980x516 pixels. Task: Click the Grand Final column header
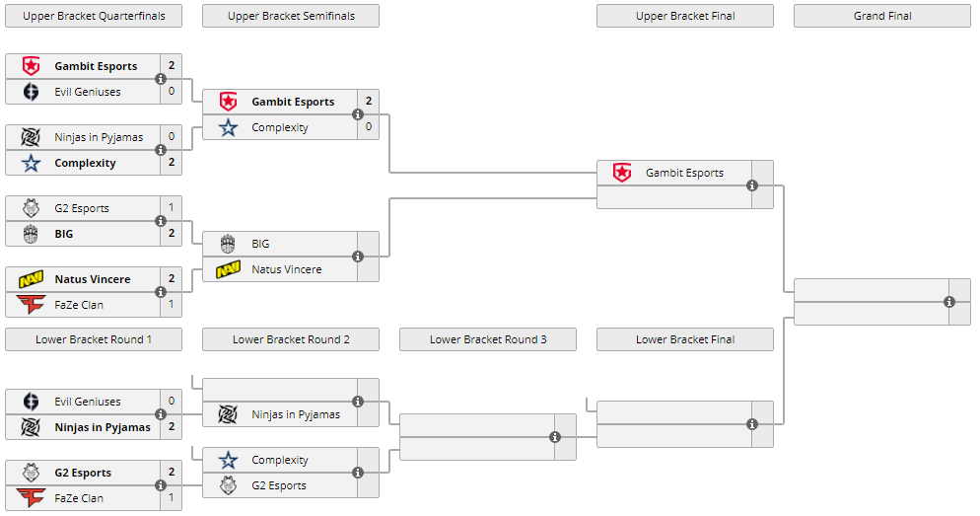[882, 16]
